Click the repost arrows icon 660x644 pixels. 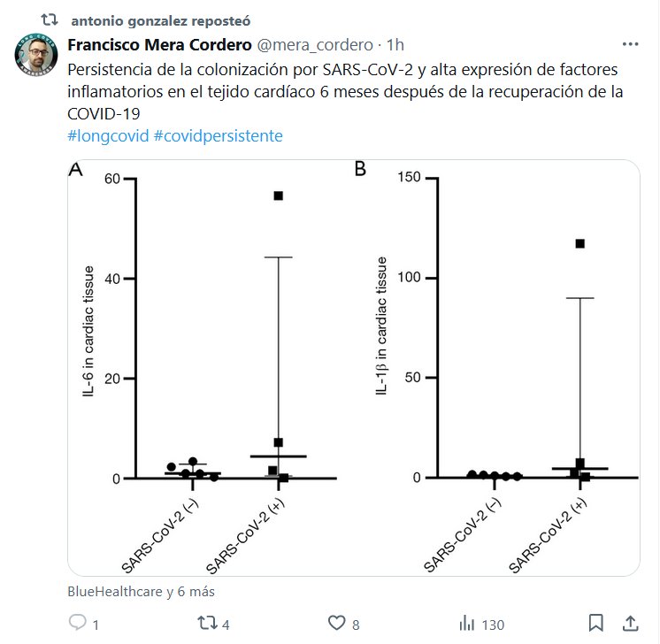tap(208, 624)
